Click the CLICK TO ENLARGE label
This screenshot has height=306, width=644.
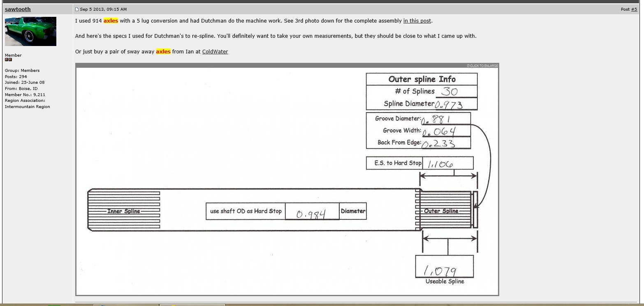pyautogui.click(x=484, y=66)
